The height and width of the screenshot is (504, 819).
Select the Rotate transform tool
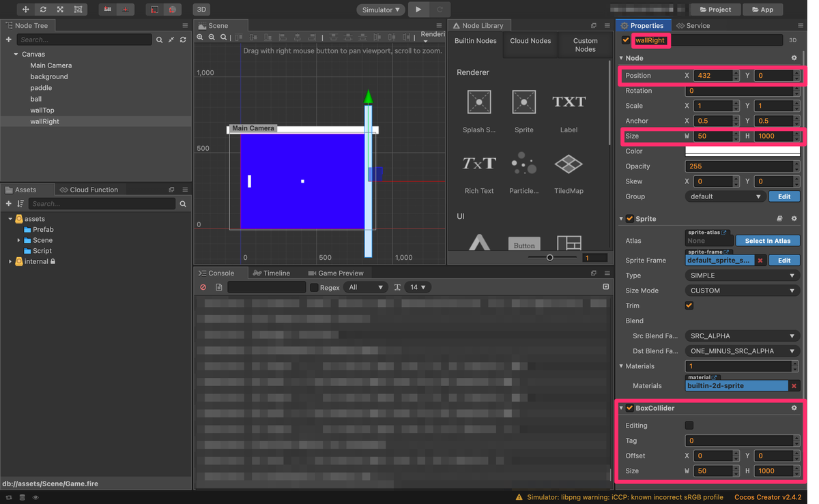[x=43, y=10]
